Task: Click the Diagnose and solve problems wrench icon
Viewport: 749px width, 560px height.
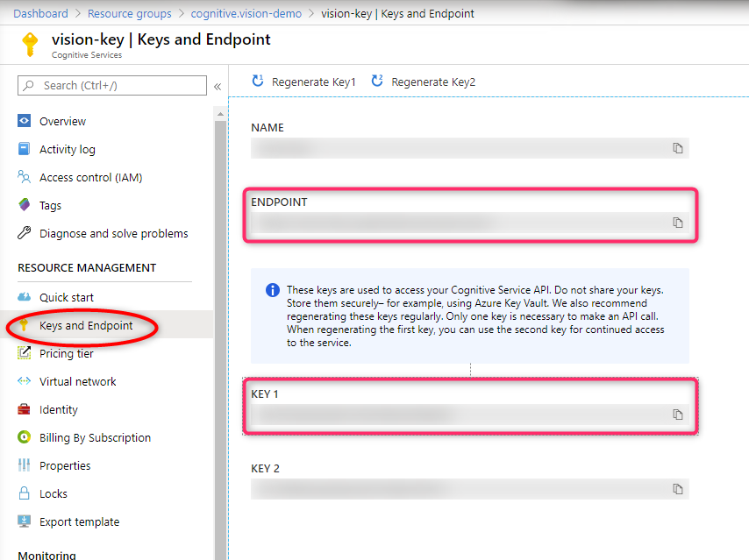Action: pyautogui.click(x=24, y=233)
